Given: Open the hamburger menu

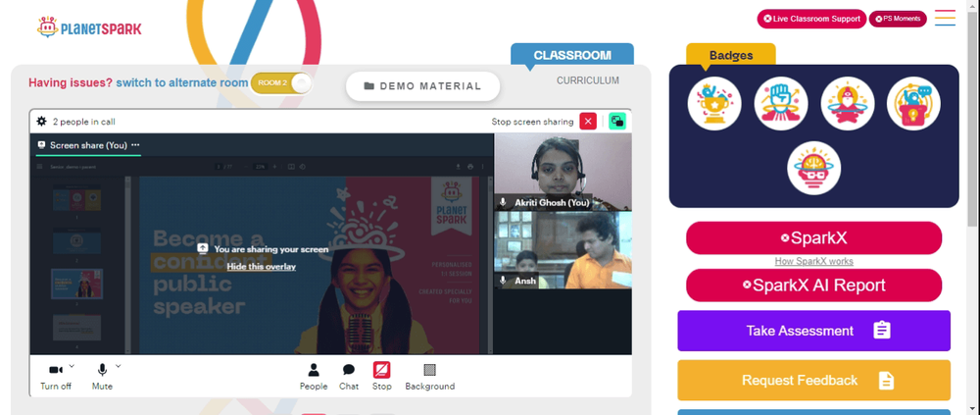Looking at the screenshot, I should pos(945,18).
